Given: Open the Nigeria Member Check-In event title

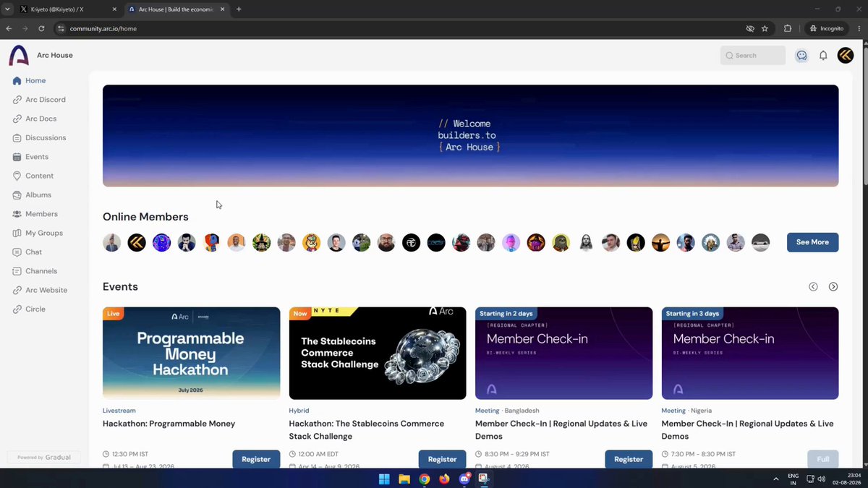Looking at the screenshot, I should tap(748, 430).
